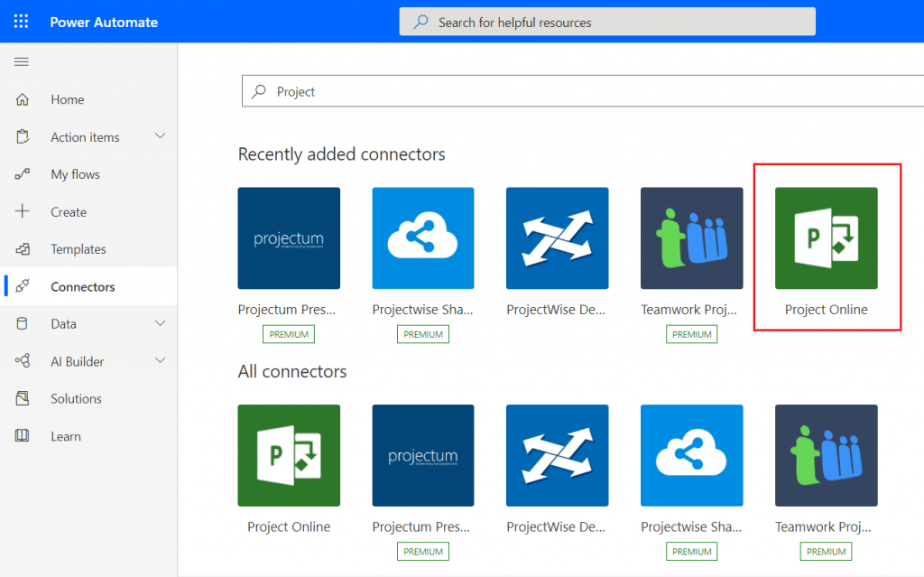Image resolution: width=924 pixels, height=577 pixels.
Task: Click the magnifier icon in top search bar
Action: [x=420, y=22]
